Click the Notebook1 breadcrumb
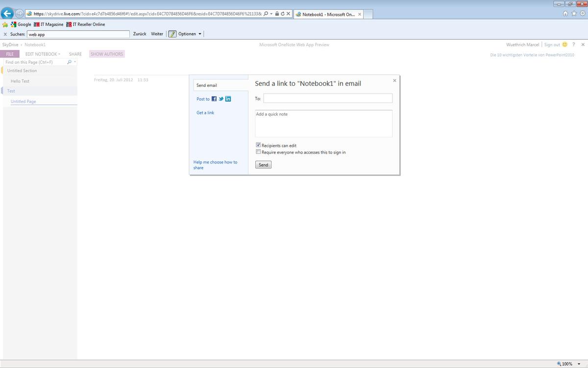The height and width of the screenshot is (368, 588). (35, 45)
